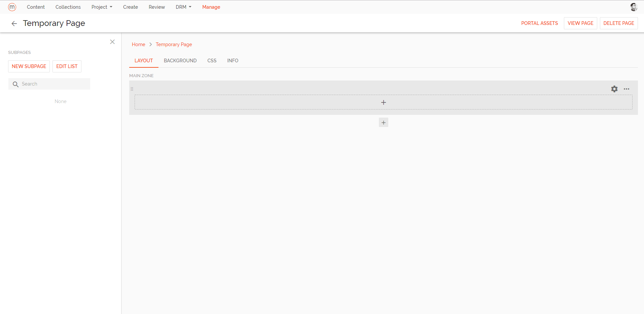Click the back arrow next to Temporary Page
The height and width of the screenshot is (314, 644).
(x=14, y=23)
